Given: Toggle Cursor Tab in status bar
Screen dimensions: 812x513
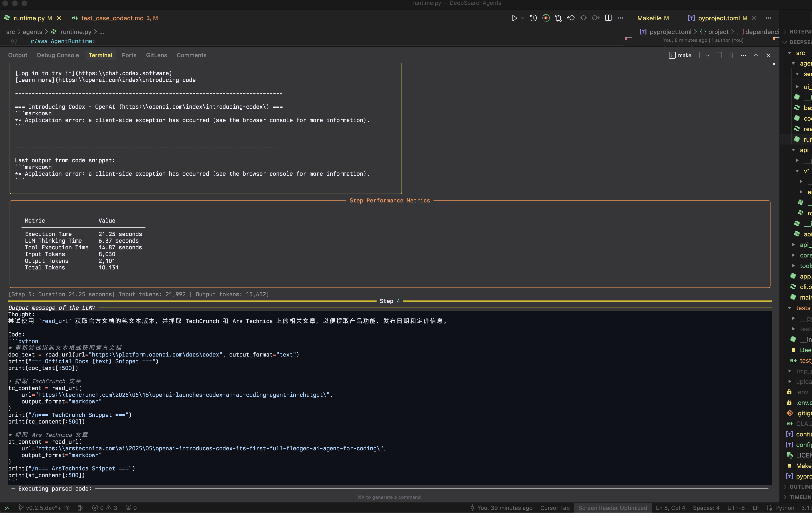Looking at the screenshot, I should (555, 507).
